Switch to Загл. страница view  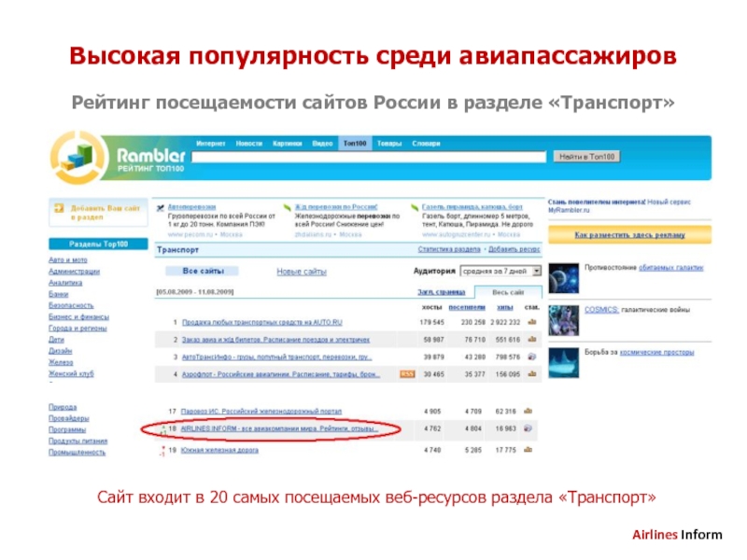tap(441, 292)
